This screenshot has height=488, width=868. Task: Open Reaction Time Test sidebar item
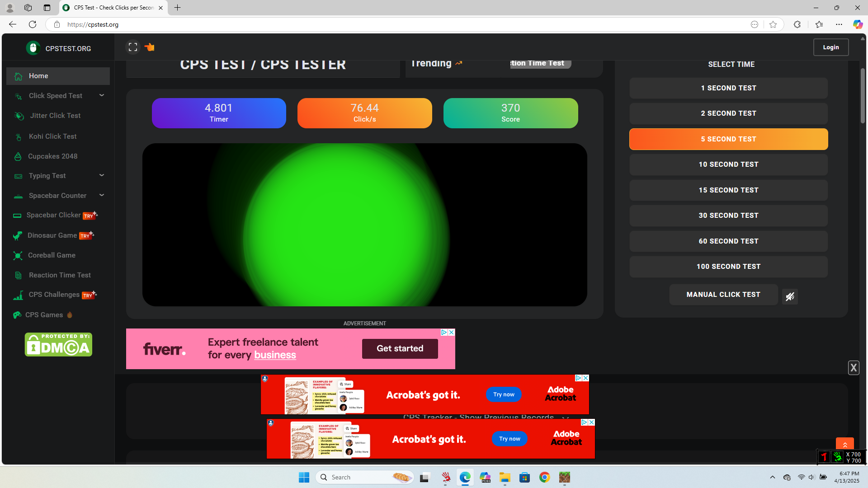tap(60, 275)
